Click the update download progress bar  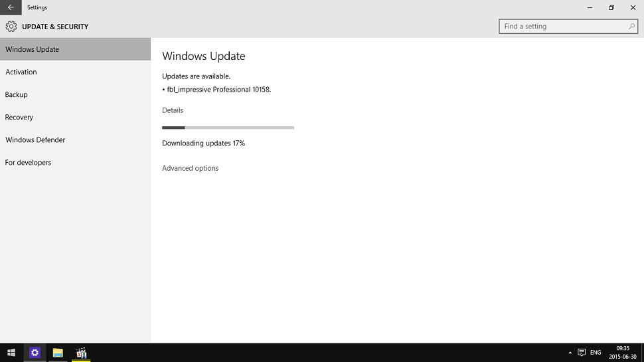[228, 128]
